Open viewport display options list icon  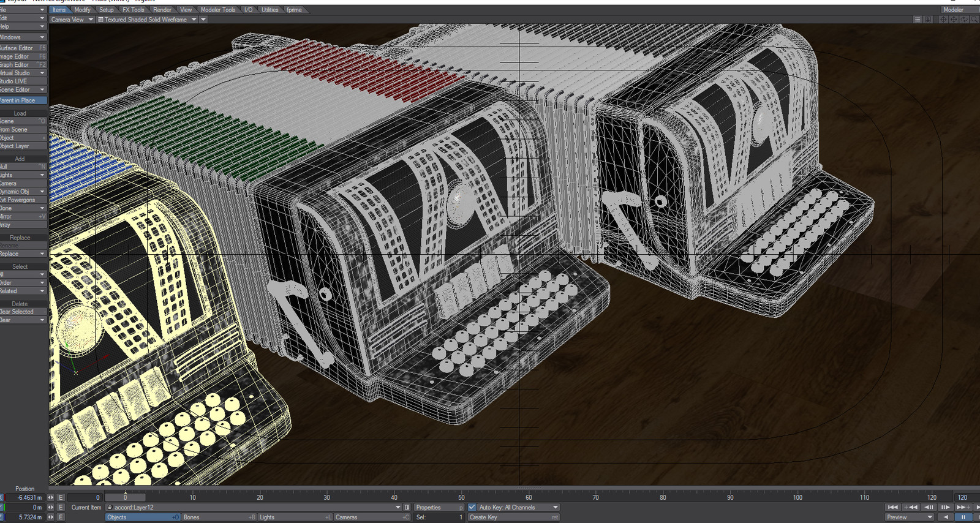[x=918, y=20]
